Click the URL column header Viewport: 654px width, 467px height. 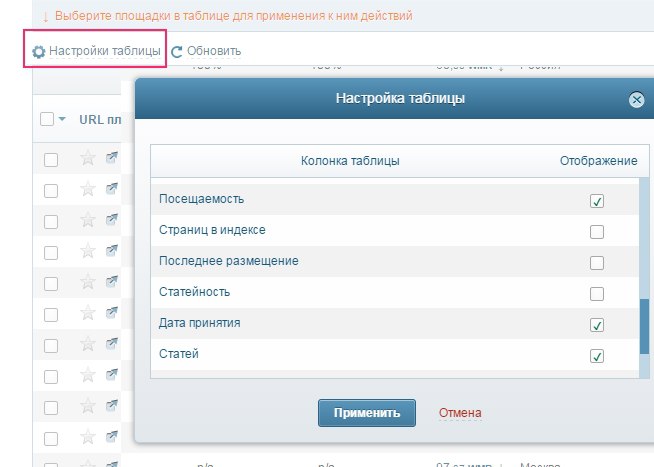pyautogui.click(x=100, y=120)
